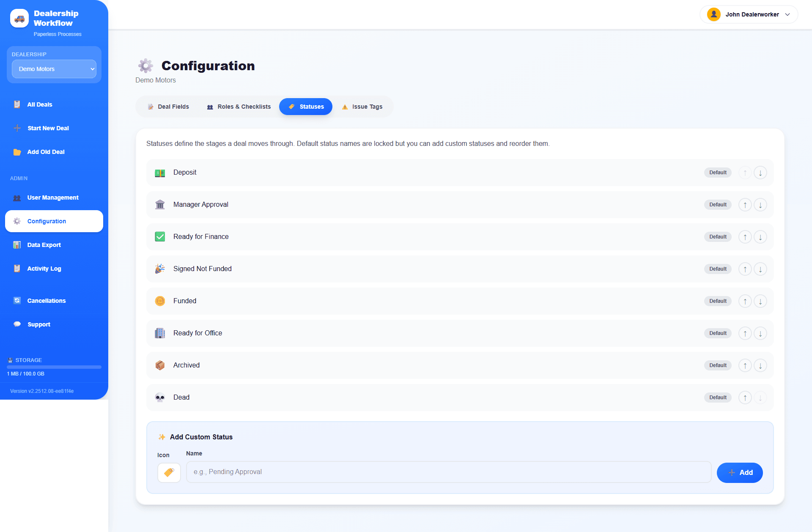Click the storage usage progress bar
Viewport: 812px width, 532px height.
54,367
